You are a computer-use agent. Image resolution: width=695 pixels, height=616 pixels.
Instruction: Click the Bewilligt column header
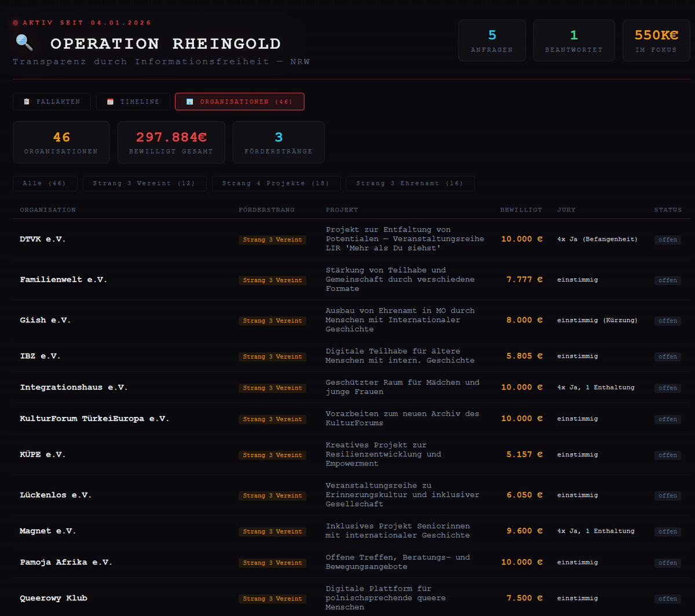(x=521, y=210)
